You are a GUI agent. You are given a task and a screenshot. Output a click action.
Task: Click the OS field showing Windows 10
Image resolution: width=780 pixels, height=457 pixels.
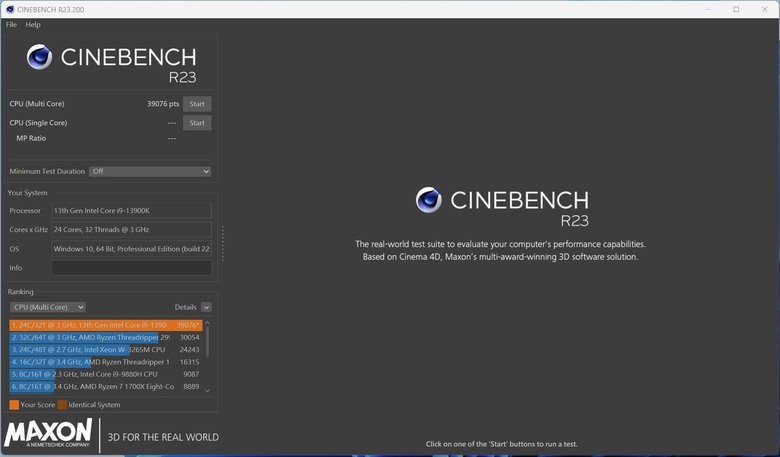[131, 249]
